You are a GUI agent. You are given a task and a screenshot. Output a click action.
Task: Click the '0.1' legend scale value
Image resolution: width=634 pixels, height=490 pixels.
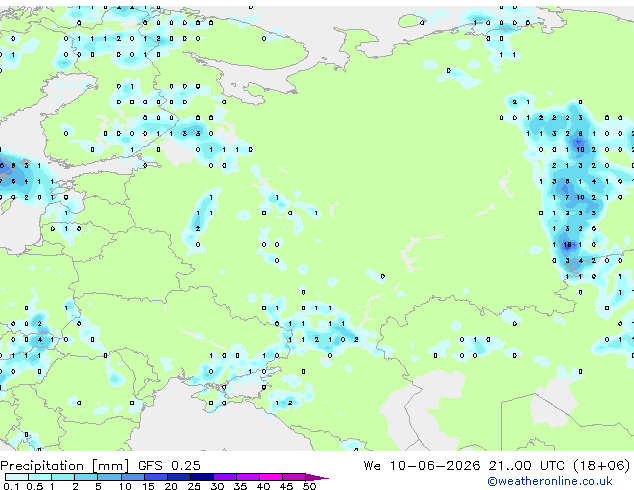coord(11,486)
